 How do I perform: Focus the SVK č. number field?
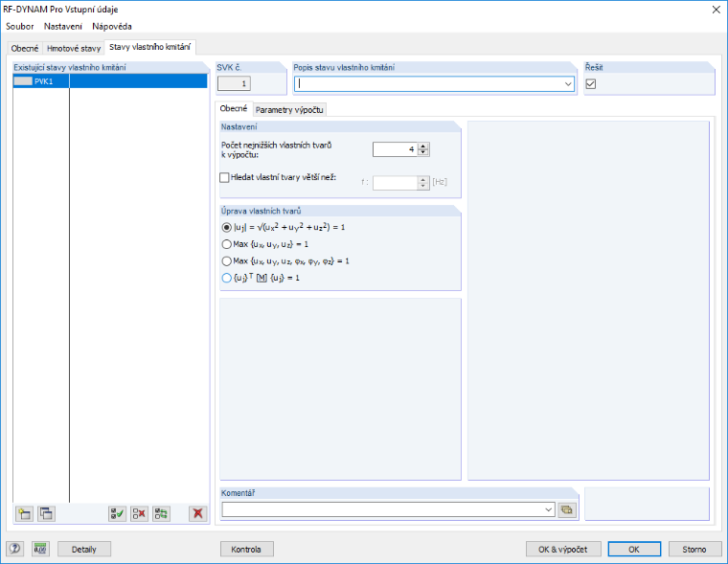click(235, 83)
